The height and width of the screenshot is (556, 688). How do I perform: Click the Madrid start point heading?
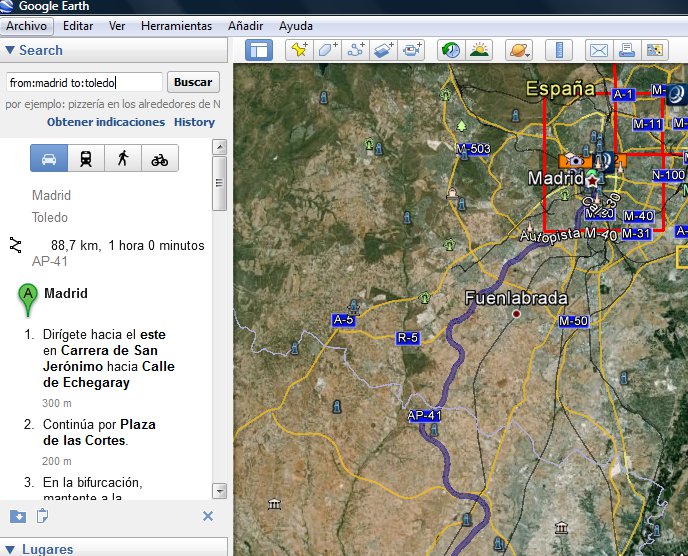coord(66,293)
